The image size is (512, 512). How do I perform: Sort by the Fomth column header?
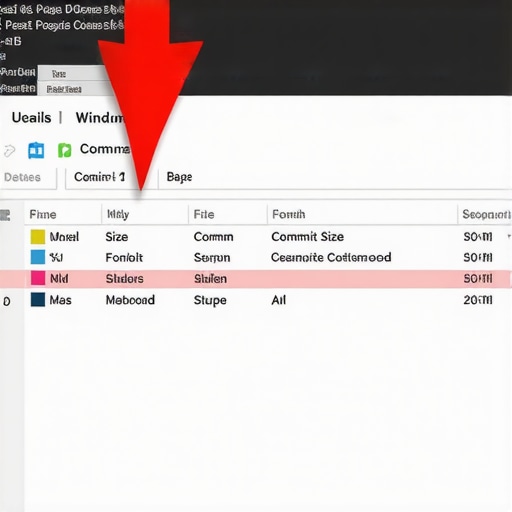tap(288, 214)
